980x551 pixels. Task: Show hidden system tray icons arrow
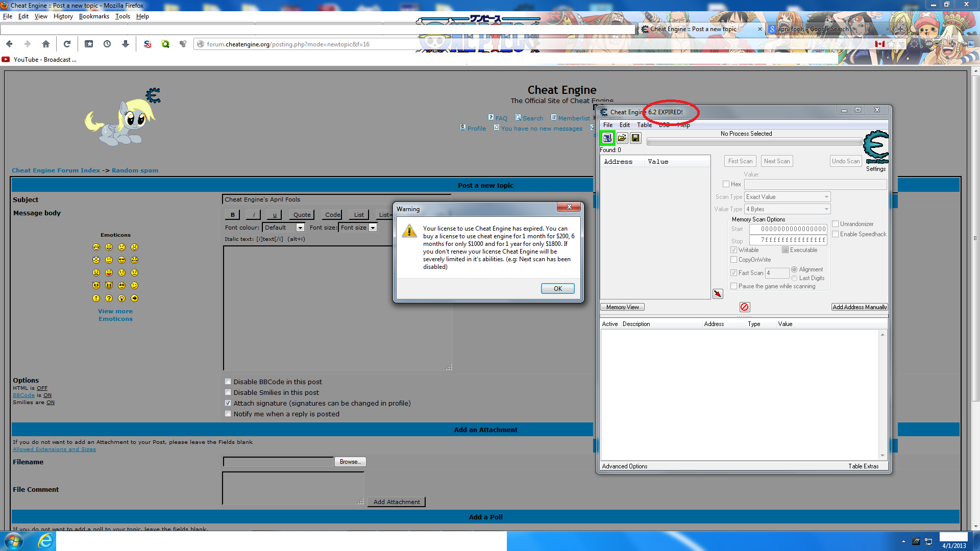tap(903, 541)
